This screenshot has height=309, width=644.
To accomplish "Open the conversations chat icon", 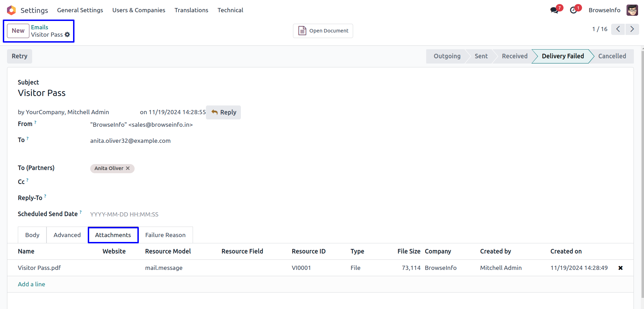I will pyautogui.click(x=554, y=10).
